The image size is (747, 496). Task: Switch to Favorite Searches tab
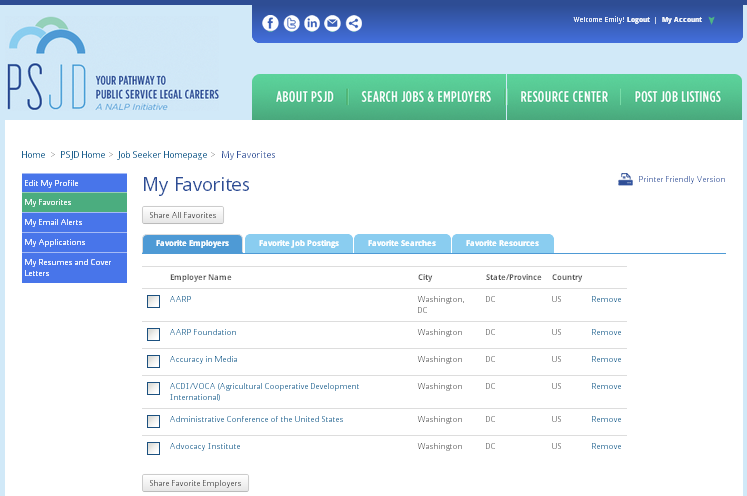tap(402, 243)
